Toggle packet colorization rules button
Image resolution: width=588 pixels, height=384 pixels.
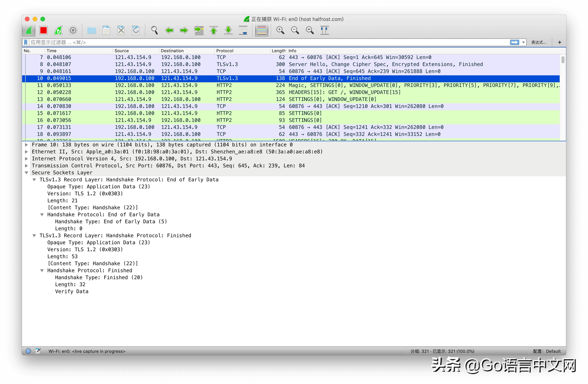point(262,30)
